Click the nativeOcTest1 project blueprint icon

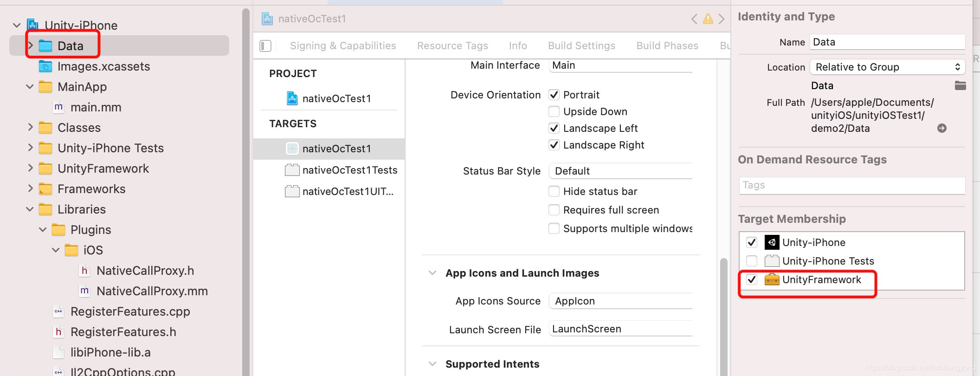pyautogui.click(x=292, y=98)
